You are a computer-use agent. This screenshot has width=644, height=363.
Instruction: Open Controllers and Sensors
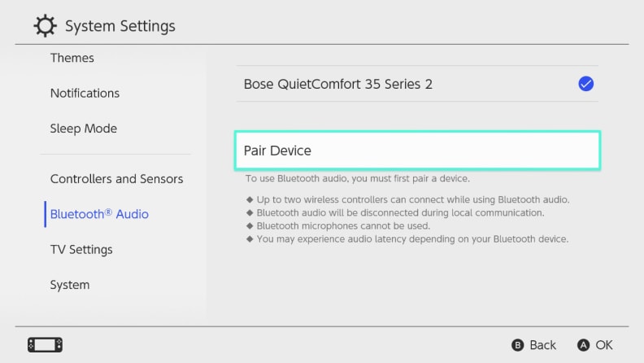click(116, 179)
